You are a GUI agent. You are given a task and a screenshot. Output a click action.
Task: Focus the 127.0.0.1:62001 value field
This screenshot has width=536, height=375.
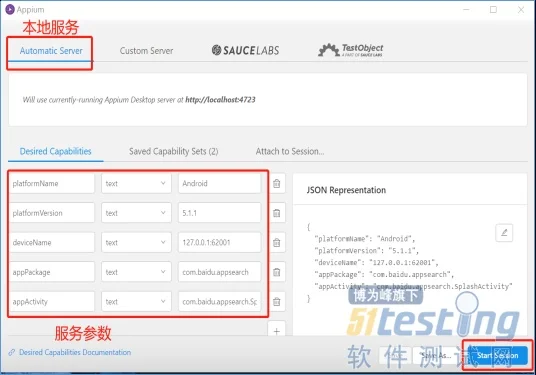(219, 243)
